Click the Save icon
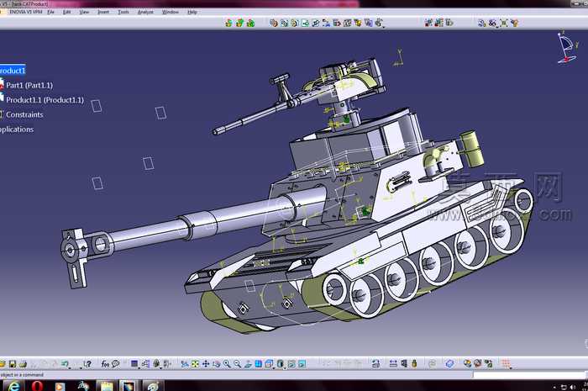 [13, 363]
